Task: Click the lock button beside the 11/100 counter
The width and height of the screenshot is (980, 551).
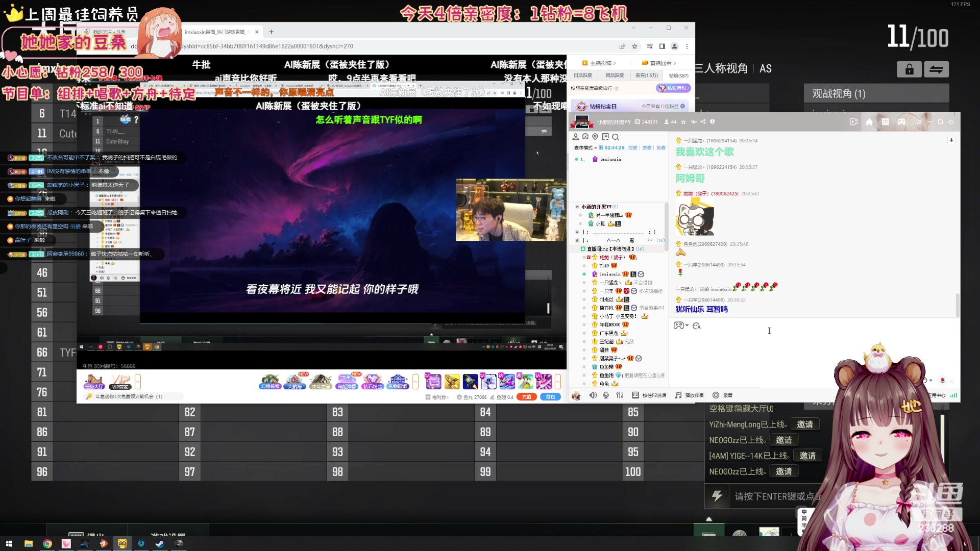Action: 909,69
